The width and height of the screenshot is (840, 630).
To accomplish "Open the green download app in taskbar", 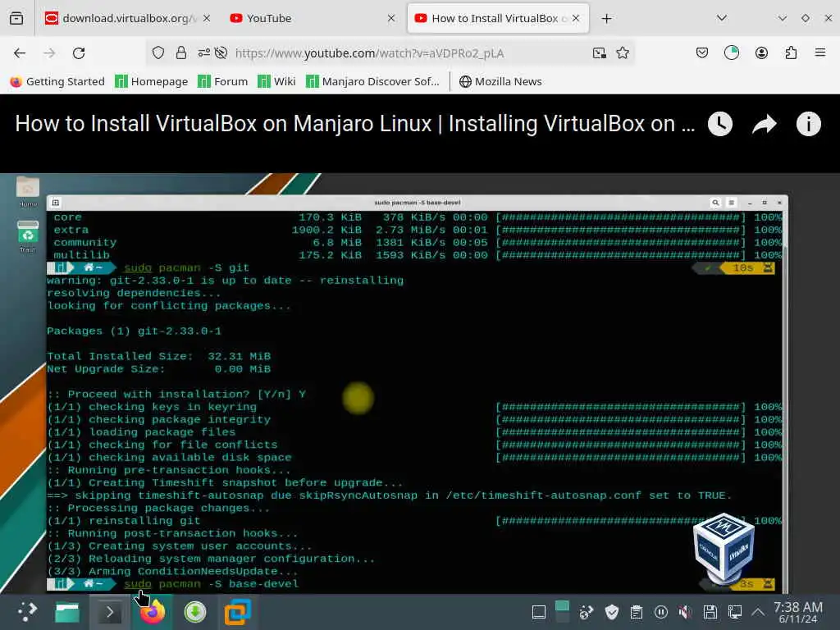I will click(195, 612).
